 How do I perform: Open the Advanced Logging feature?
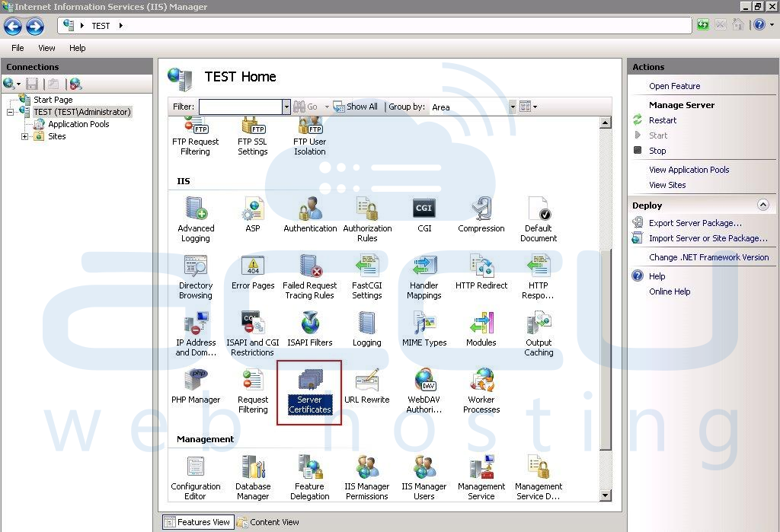196,220
